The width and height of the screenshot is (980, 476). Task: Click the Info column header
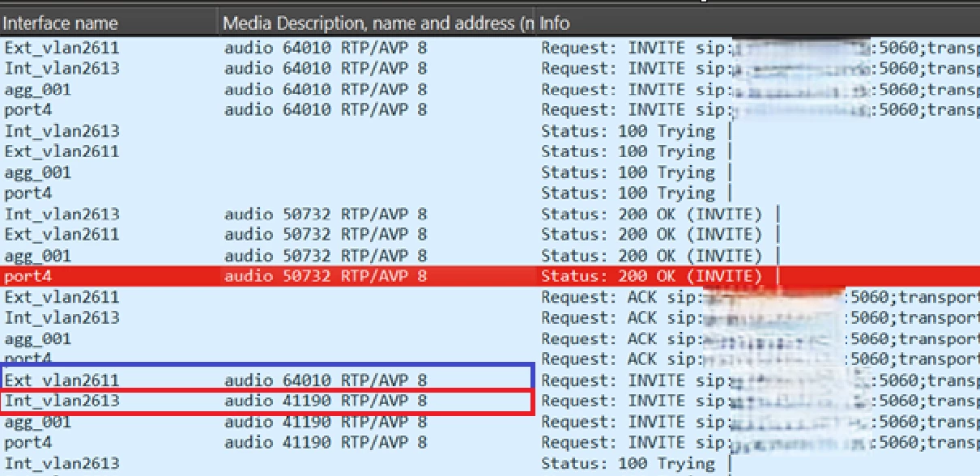(758, 23)
